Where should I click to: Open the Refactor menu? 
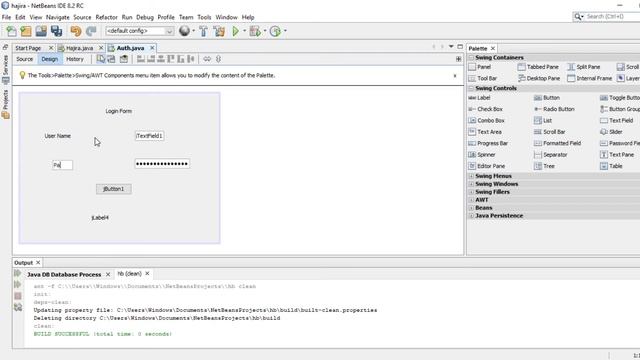106,17
